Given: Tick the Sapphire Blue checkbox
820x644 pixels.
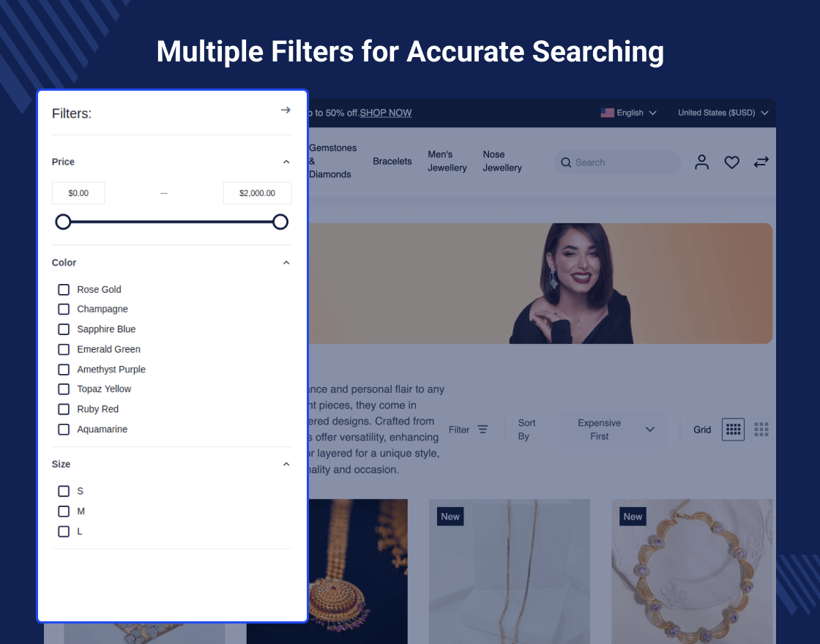Looking at the screenshot, I should pos(64,329).
